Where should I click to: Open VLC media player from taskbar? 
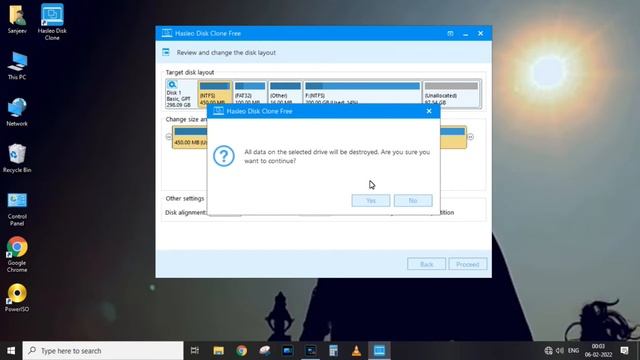tap(356, 351)
